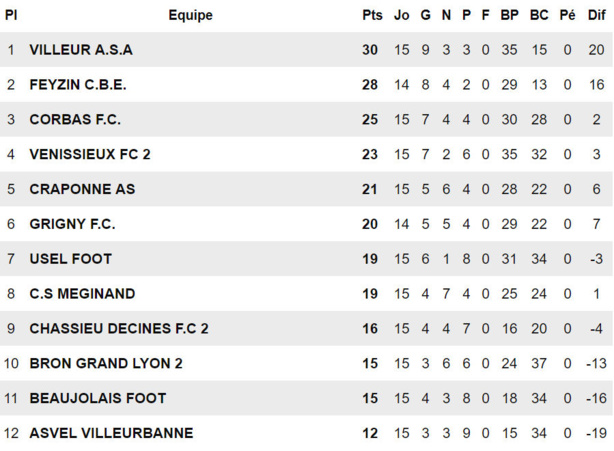614x451 pixels.
Task: Select CHASSIEU DECINES F.C 2 team
Action: click(x=119, y=328)
